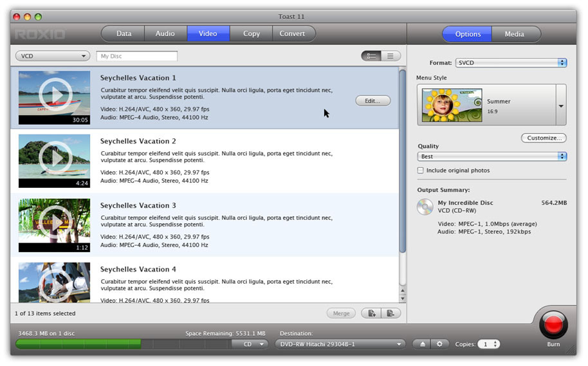588x366 pixels.
Task: Open the Quality Best dropdown
Action: coord(492,156)
